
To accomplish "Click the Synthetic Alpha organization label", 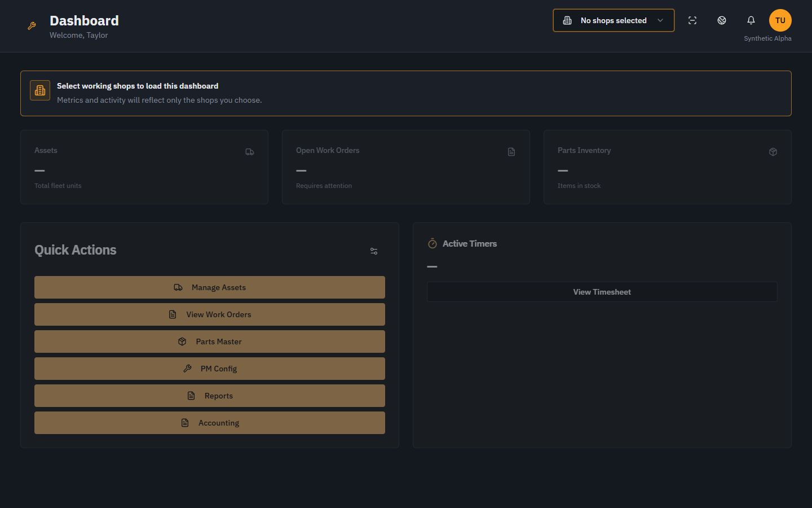I will pyautogui.click(x=767, y=38).
